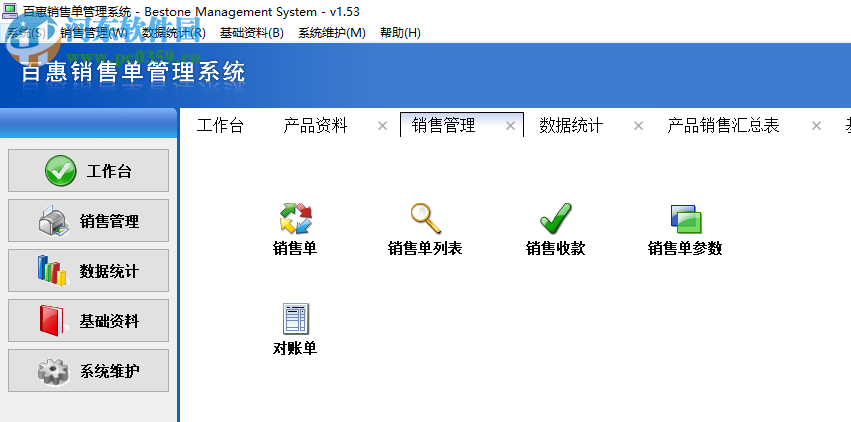Image resolution: width=851 pixels, height=422 pixels.
Task: Open the 销售单 colored arrows icon
Action: pyautogui.click(x=295, y=218)
